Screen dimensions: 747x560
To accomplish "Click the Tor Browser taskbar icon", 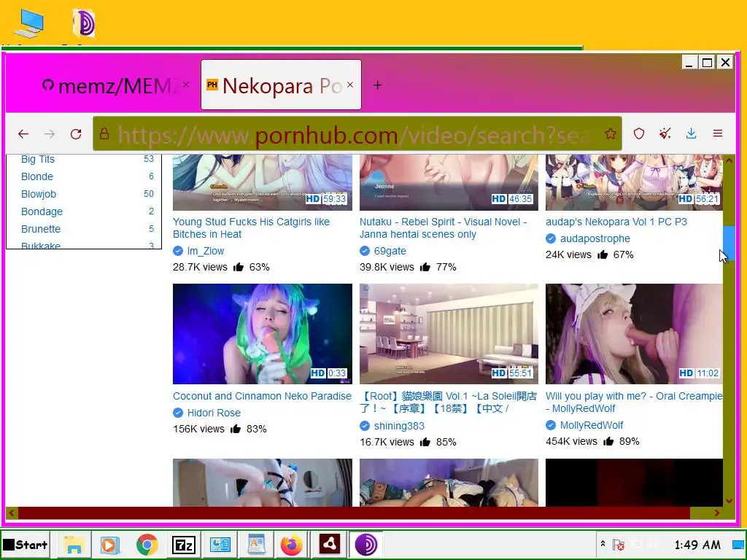I will click(366, 545).
